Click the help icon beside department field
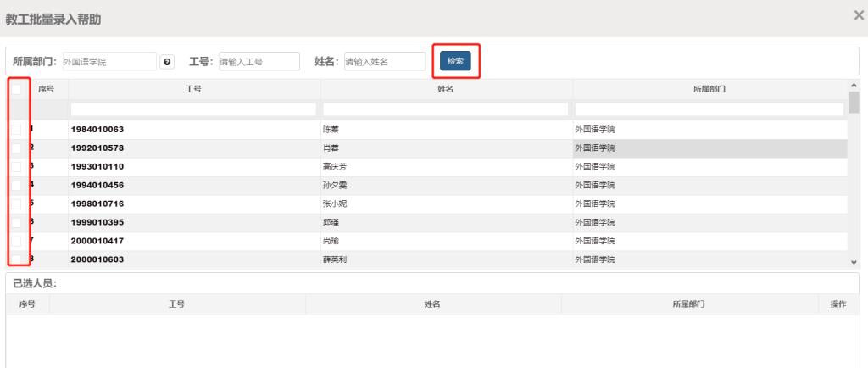This screenshot has height=368, width=868. [x=167, y=62]
